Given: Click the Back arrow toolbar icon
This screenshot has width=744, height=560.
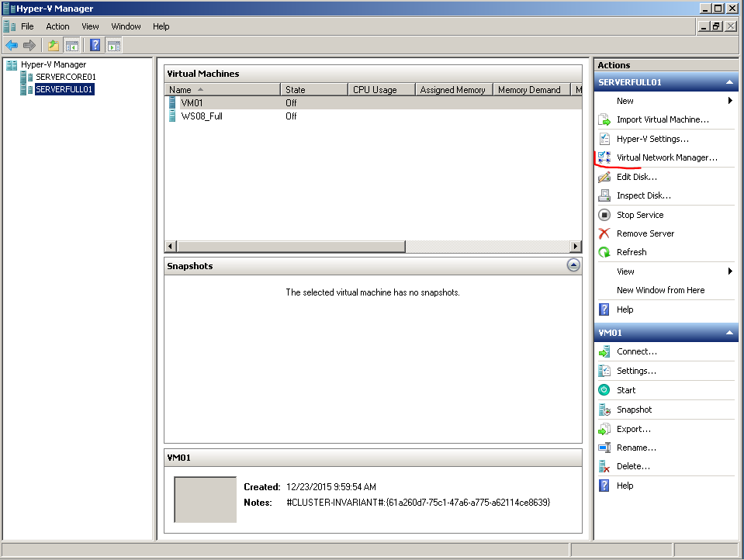Looking at the screenshot, I should (x=12, y=46).
